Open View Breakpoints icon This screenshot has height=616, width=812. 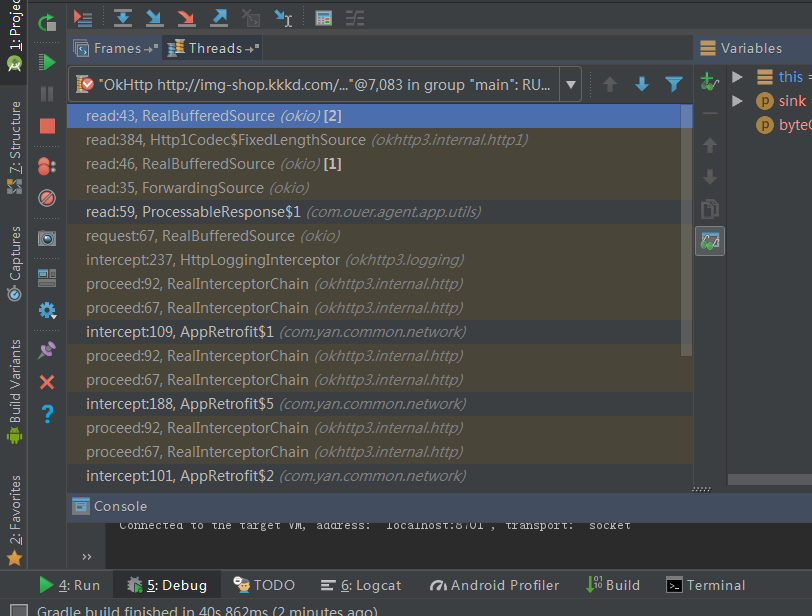47,166
